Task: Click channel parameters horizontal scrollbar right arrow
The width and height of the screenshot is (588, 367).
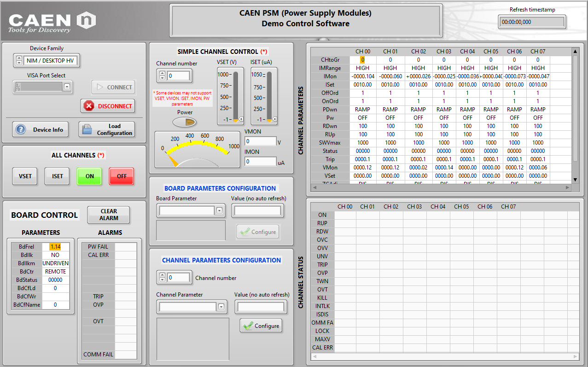Action: click(568, 188)
